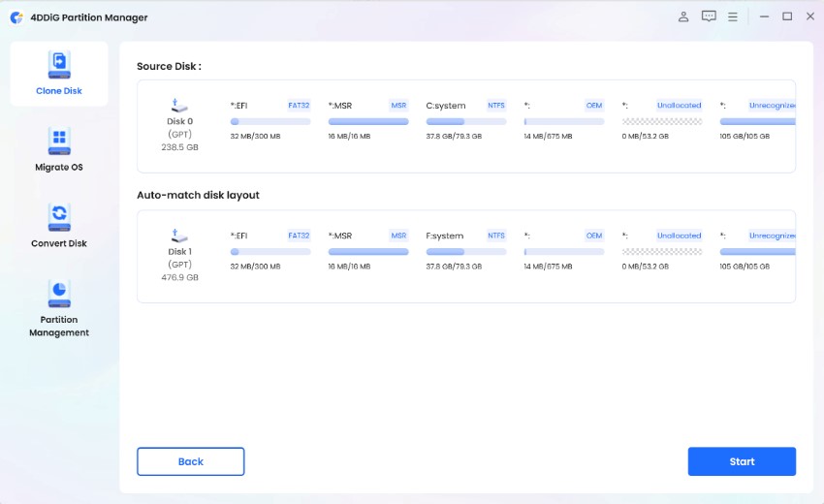Click the Disk 1 F:system usage bar

465,252
